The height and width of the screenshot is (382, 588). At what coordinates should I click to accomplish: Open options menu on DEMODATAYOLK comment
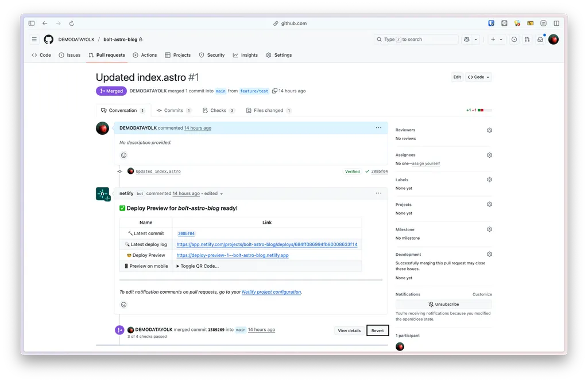379,128
